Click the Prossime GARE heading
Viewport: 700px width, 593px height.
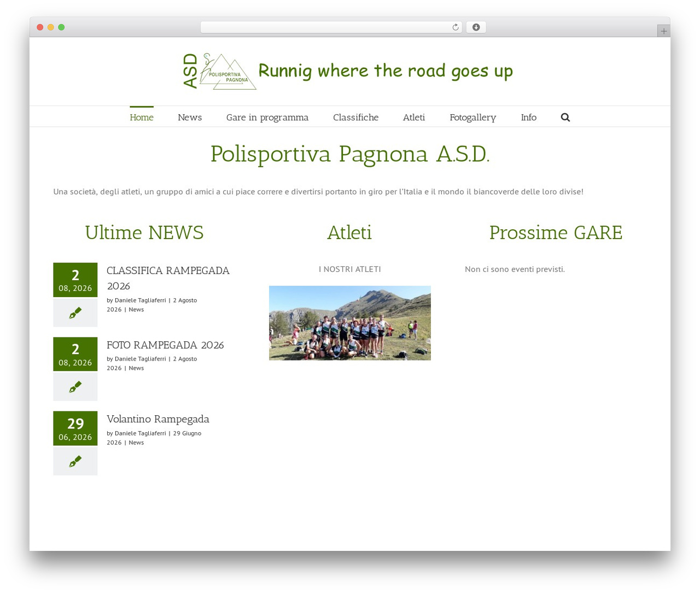click(x=556, y=232)
